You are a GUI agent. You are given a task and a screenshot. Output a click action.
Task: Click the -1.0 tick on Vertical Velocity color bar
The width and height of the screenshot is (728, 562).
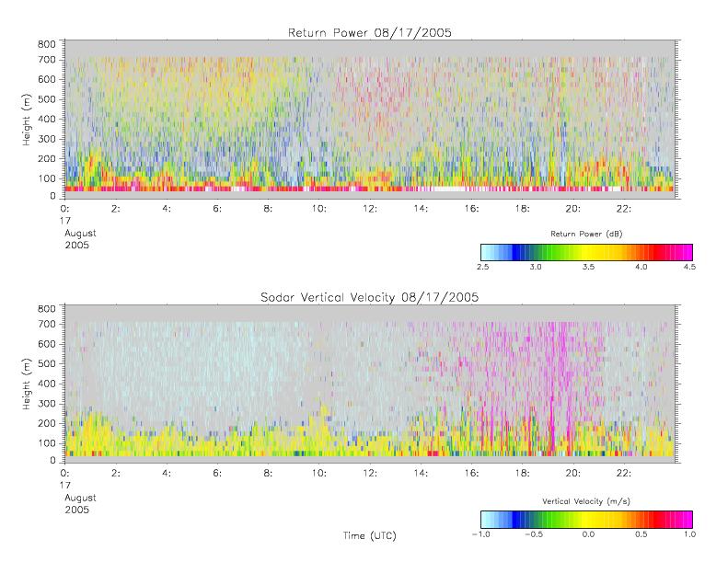[481, 534]
